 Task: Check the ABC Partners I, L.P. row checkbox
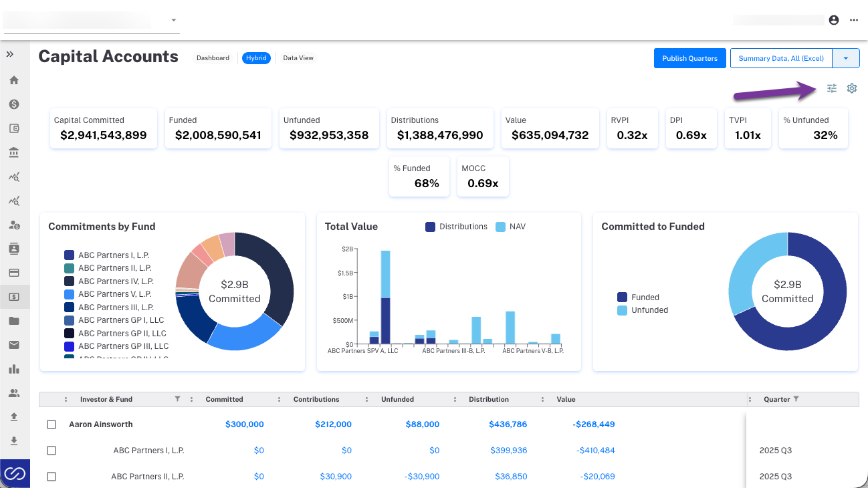tap(51, 451)
